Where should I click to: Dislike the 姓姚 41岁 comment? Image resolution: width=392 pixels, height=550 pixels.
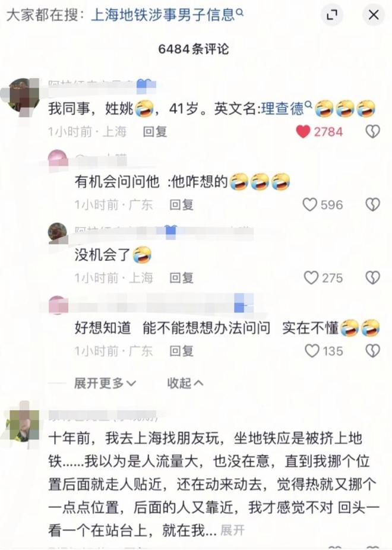click(x=372, y=132)
